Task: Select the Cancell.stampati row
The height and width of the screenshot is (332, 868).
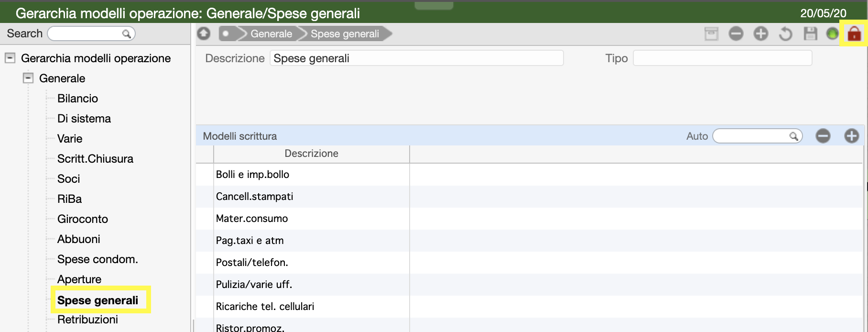Action: (x=529, y=197)
